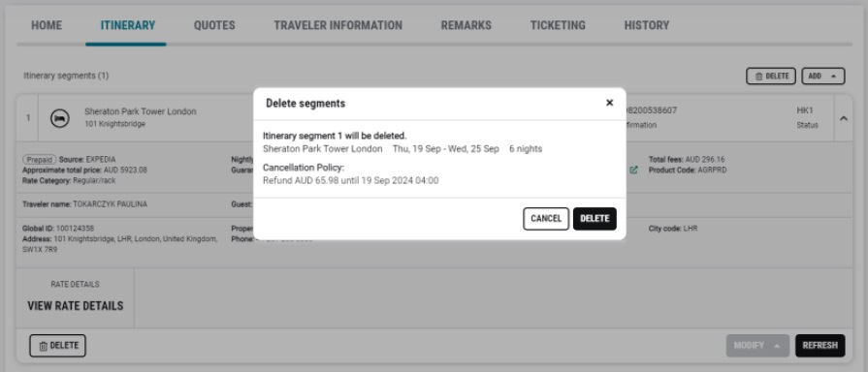The image size is (868, 372).
Task: Open the REMARKS tab
Action: [466, 25]
